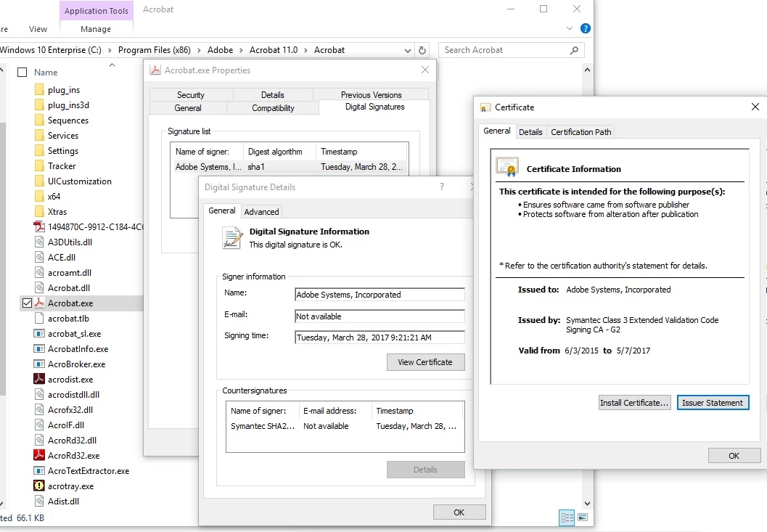Select the Acrobat.dll file
Image resolution: width=767 pixels, height=532 pixels.
point(68,288)
